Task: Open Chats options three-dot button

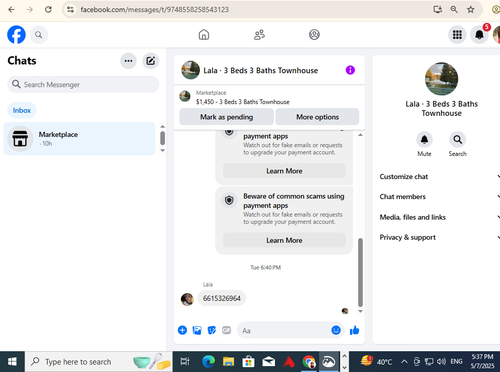Action: (128, 61)
